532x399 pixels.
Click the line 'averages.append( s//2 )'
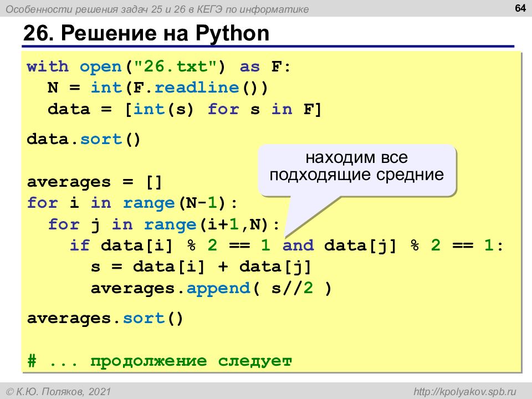click(x=211, y=288)
